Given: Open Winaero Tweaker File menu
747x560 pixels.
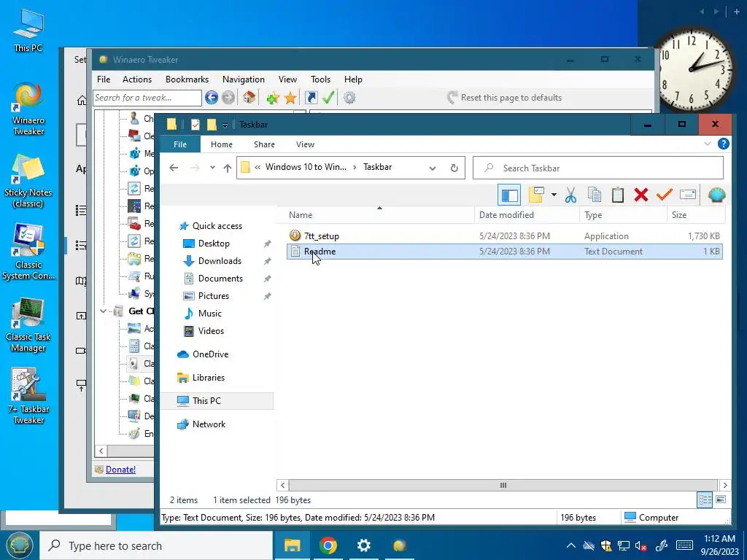Looking at the screenshot, I should (x=104, y=79).
